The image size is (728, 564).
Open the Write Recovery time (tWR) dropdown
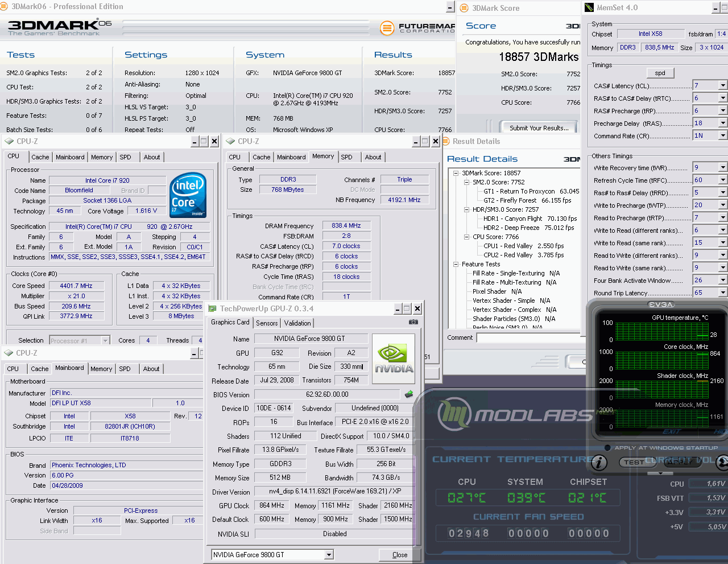click(x=723, y=167)
